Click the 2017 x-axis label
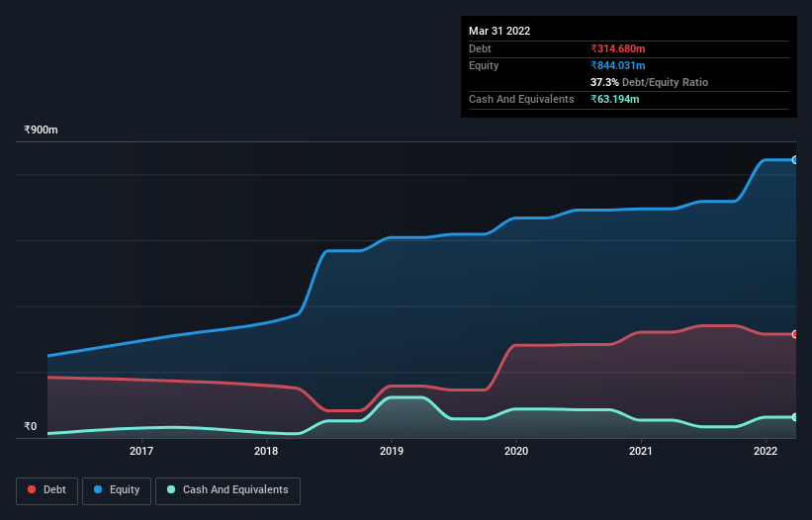 [x=141, y=451]
